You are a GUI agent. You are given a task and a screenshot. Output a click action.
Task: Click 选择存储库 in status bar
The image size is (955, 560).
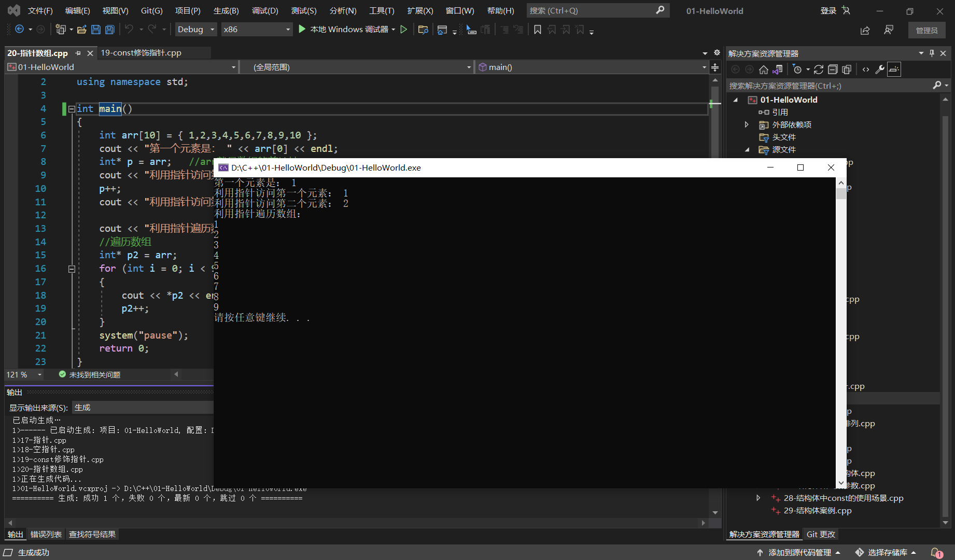click(887, 553)
